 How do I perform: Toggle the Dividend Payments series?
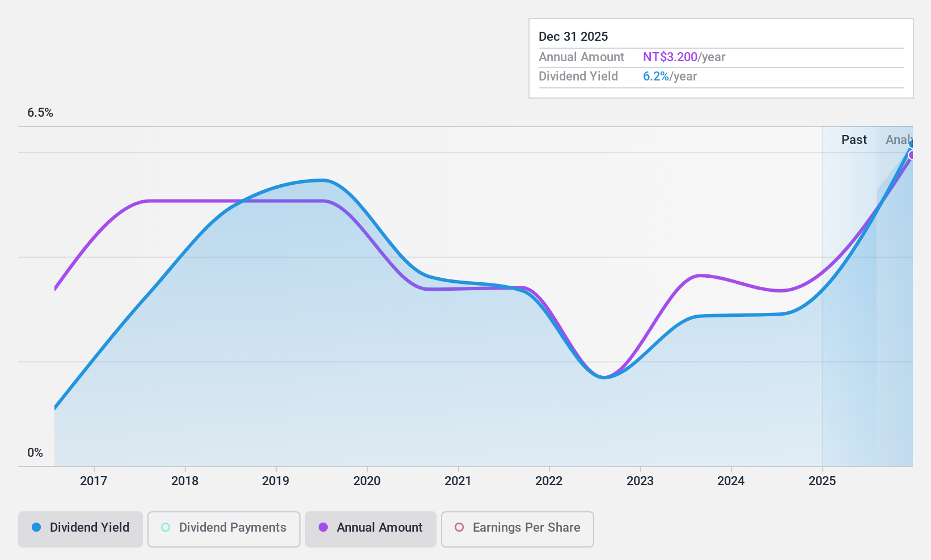click(224, 529)
